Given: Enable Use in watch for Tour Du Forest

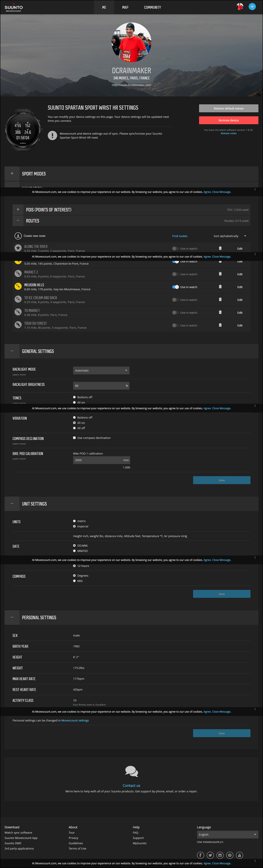Looking at the screenshot, I should (x=175, y=325).
